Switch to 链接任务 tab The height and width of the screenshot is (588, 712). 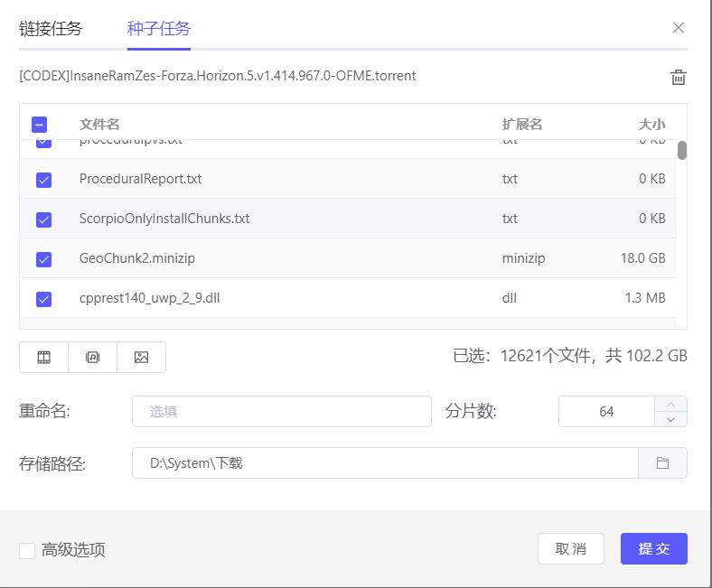click(51, 29)
